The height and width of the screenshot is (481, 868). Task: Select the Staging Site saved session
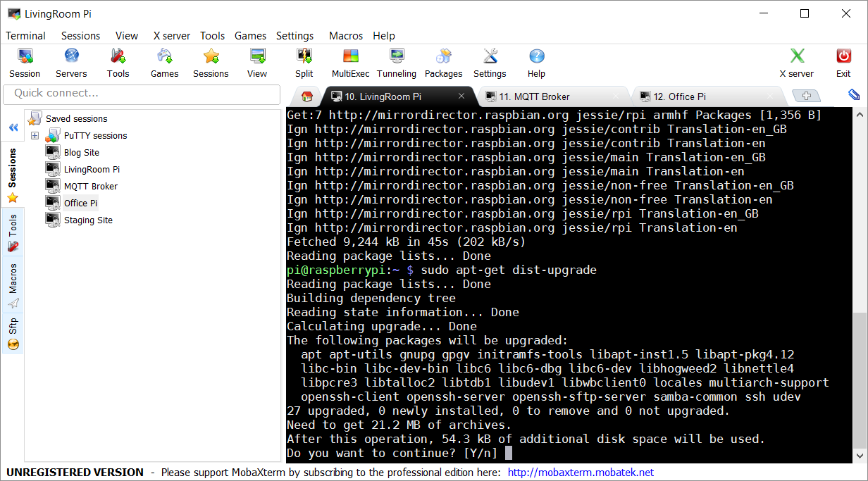(x=79, y=220)
